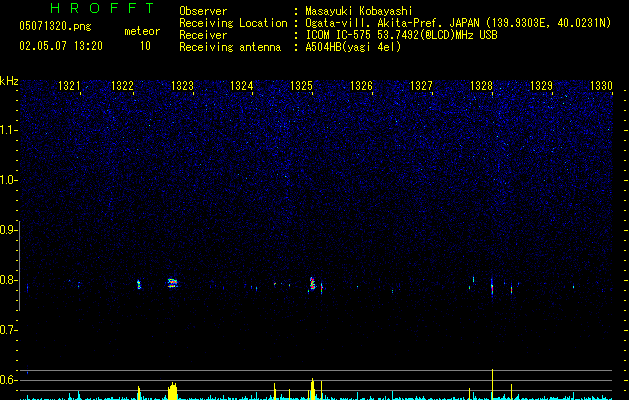Viewport: 629px width, 400px height.
Task: Select the A504HB(yagi 4el) antenna text
Action: coord(353,47)
